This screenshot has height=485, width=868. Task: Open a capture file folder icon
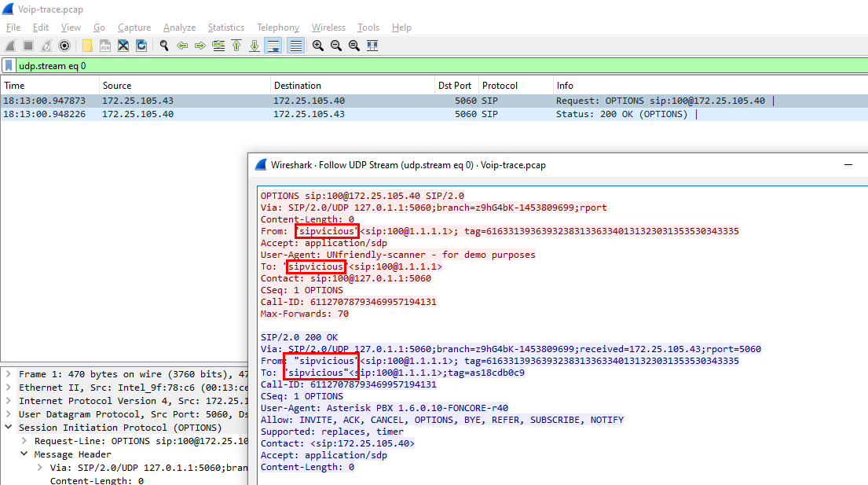click(87, 46)
